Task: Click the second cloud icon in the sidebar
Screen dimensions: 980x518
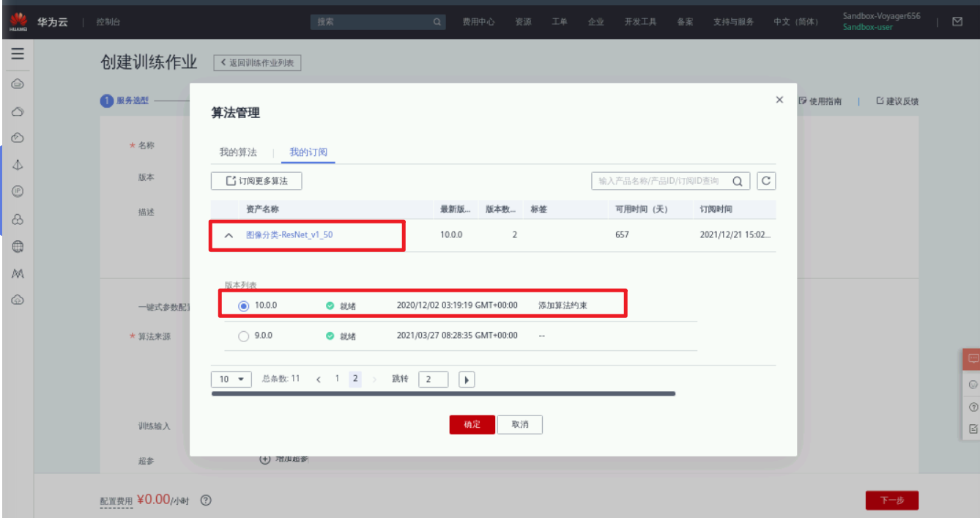Action: pos(18,111)
